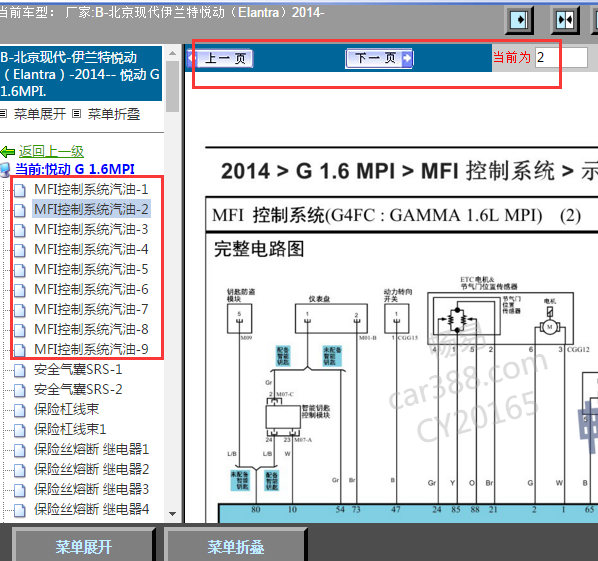
Task: Click the 仪表盘 component in circuit diagram
Action: [331, 318]
